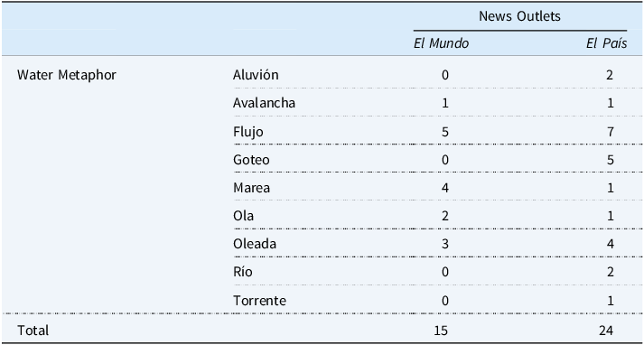Viewport: 644px width, 345px height.
Task: Select the Goteo row label
Action: click(251, 159)
